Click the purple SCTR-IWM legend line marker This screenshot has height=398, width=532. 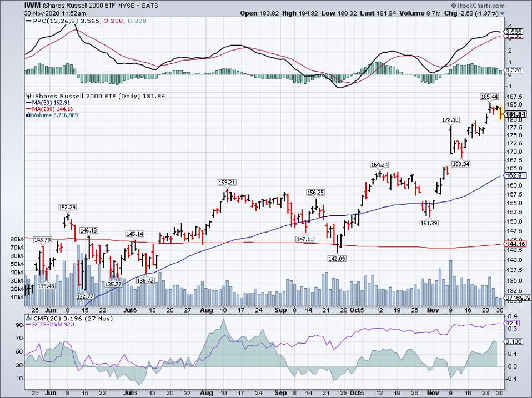coord(28,325)
